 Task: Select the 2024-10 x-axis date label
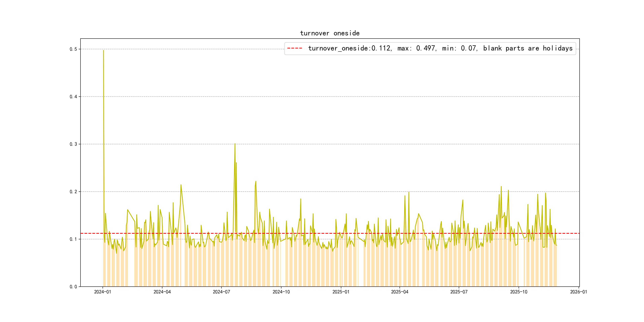(x=281, y=292)
